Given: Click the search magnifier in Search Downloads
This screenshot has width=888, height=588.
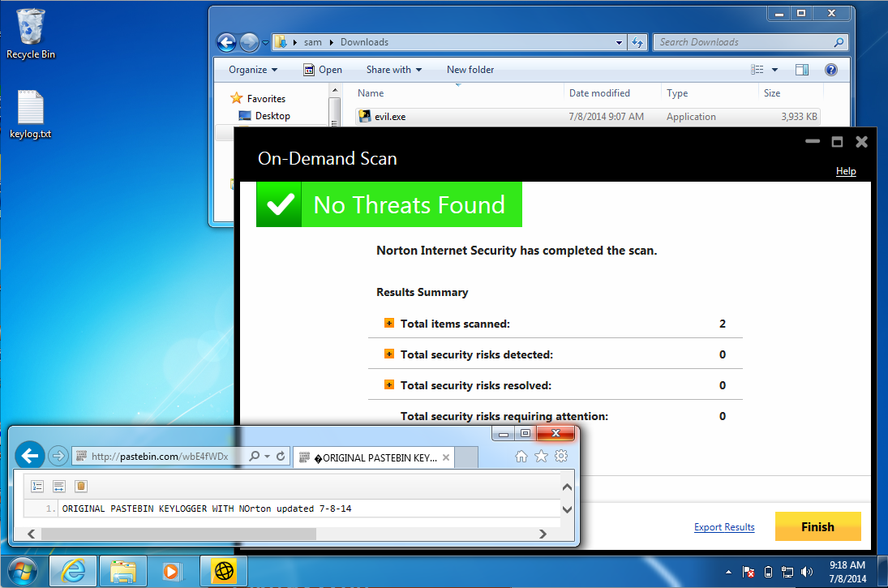Looking at the screenshot, I should pyautogui.click(x=839, y=42).
